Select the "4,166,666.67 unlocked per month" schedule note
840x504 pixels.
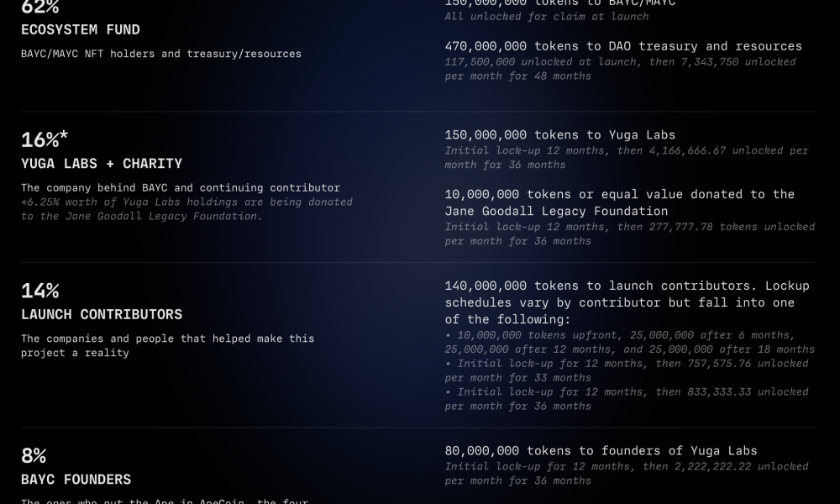(627, 158)
